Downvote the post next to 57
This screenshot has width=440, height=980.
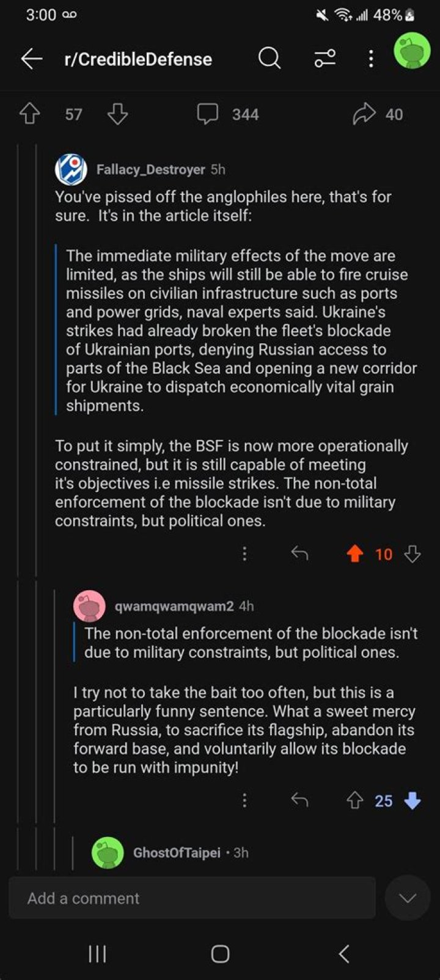(117, 114)
